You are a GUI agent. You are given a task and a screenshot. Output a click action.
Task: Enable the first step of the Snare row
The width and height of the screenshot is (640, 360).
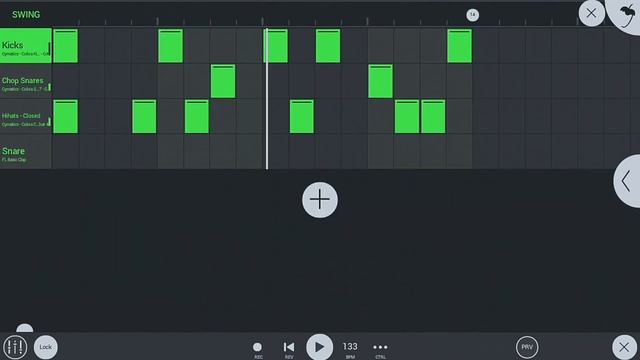point(65,152)
